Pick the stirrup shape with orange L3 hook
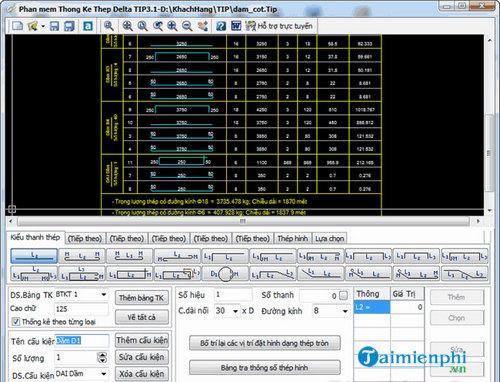Image resolution: width=500 pixels, height=382 pixels. (x=178, y=274)
